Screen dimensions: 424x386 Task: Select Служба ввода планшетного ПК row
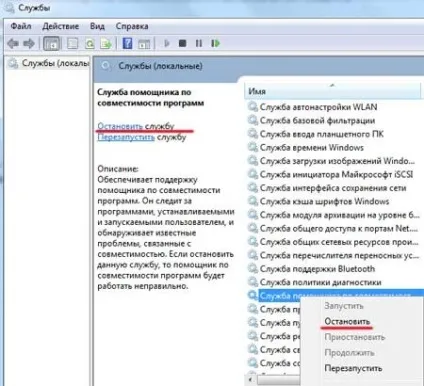315,134
